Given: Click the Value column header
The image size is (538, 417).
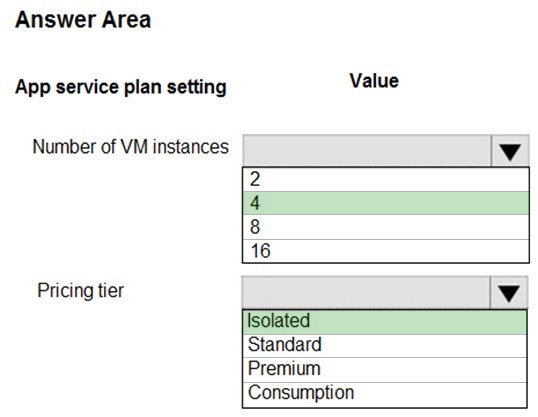Looking at the screenshot, I should [x=374, y=81].
